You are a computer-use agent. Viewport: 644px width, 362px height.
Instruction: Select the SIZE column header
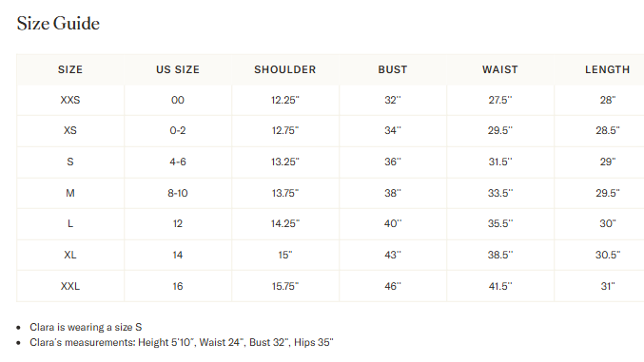(x=70, y=69)
